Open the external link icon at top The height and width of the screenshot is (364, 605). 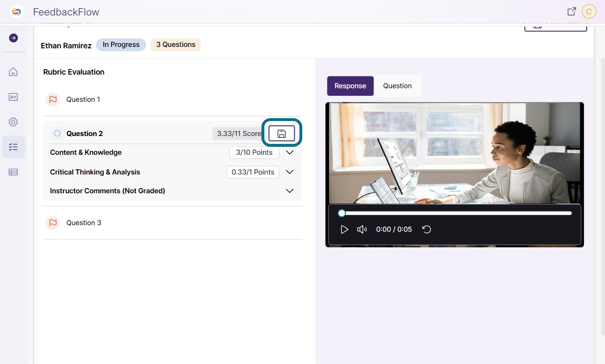click(x=572, y=11)
